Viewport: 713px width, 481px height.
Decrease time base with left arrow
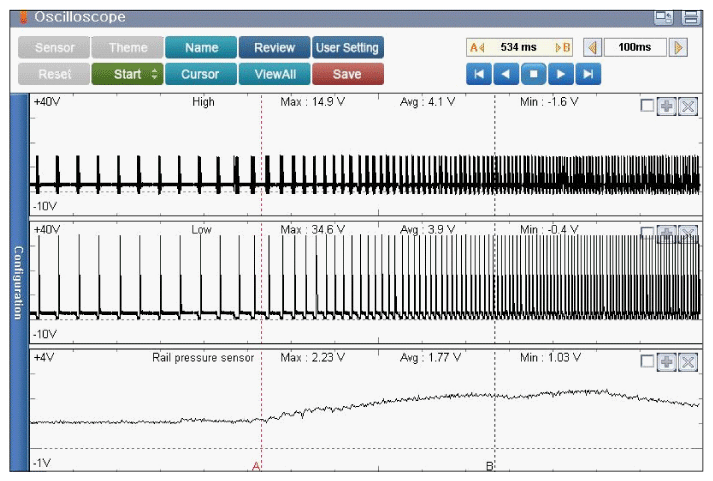pyautogui.click(x=591, y=47)
